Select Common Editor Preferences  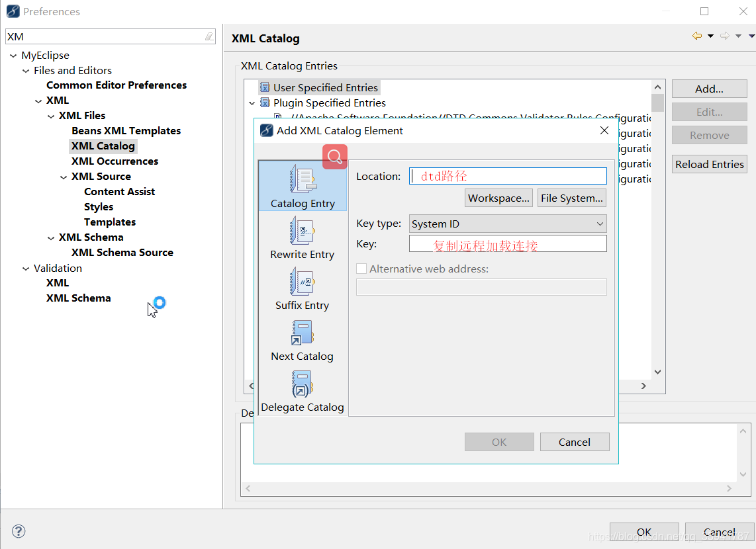click(x=117, y=85)
